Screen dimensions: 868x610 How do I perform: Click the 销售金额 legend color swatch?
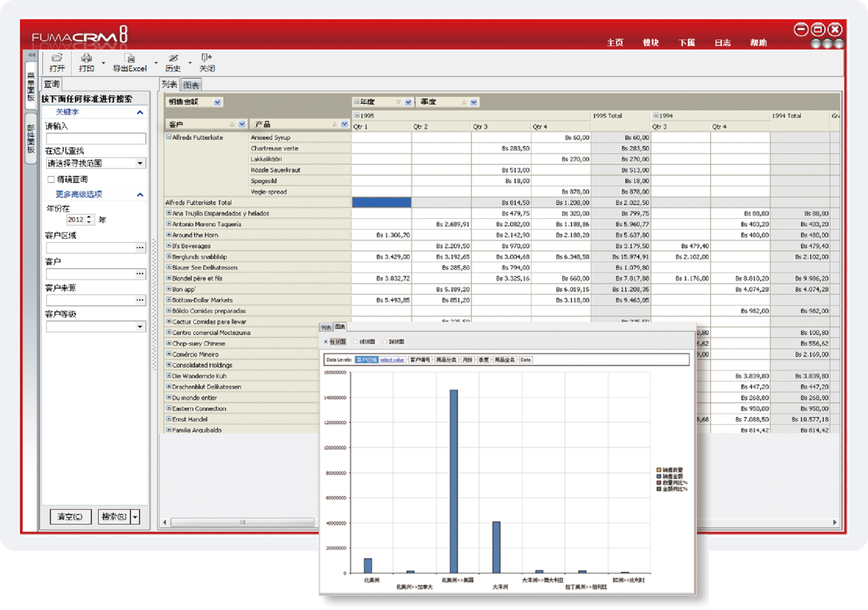(658, 477)
